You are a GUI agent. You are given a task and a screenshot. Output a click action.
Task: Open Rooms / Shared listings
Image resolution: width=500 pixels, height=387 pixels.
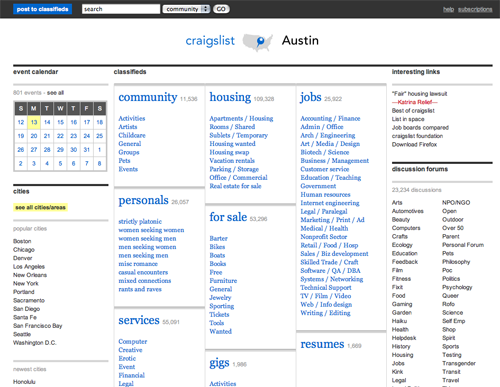pyautogui.click(x=232, y=127)
